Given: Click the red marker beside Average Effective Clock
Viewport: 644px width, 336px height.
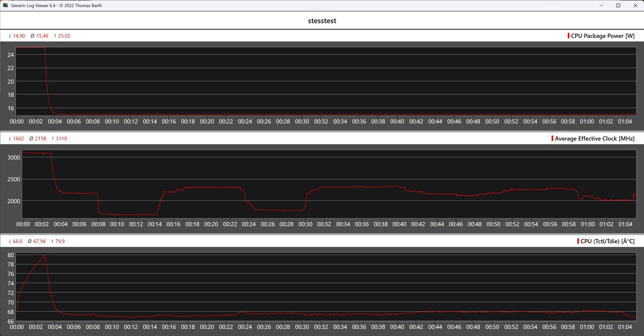Looking at the screenshot, I should click(552, 138).
